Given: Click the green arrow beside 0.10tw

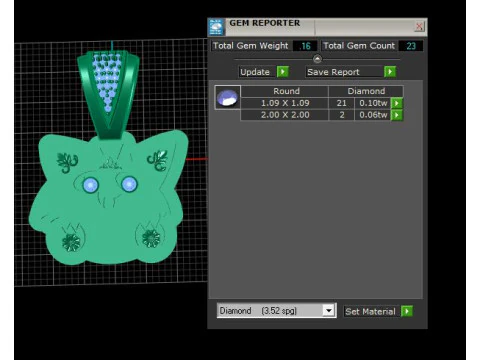Looking at the screenshot, I should [397, 103].
